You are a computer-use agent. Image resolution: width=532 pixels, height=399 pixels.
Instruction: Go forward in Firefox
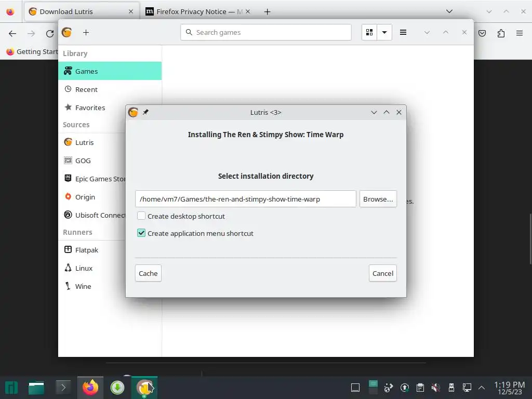point(31,33)
